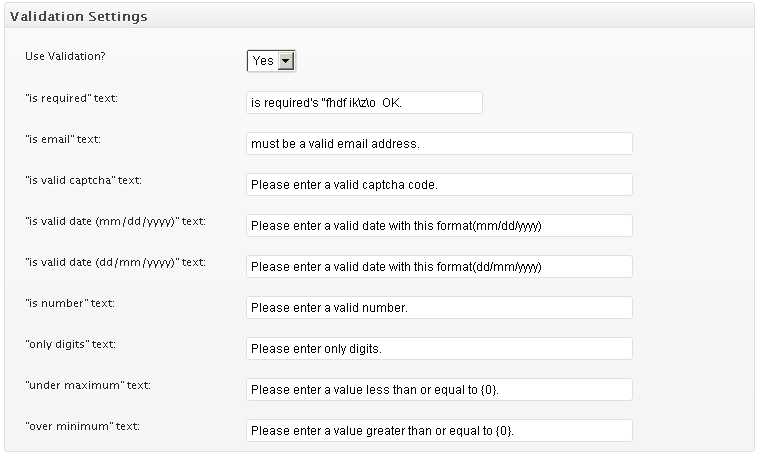Click the Validation Settings panel header

[79, 17]
